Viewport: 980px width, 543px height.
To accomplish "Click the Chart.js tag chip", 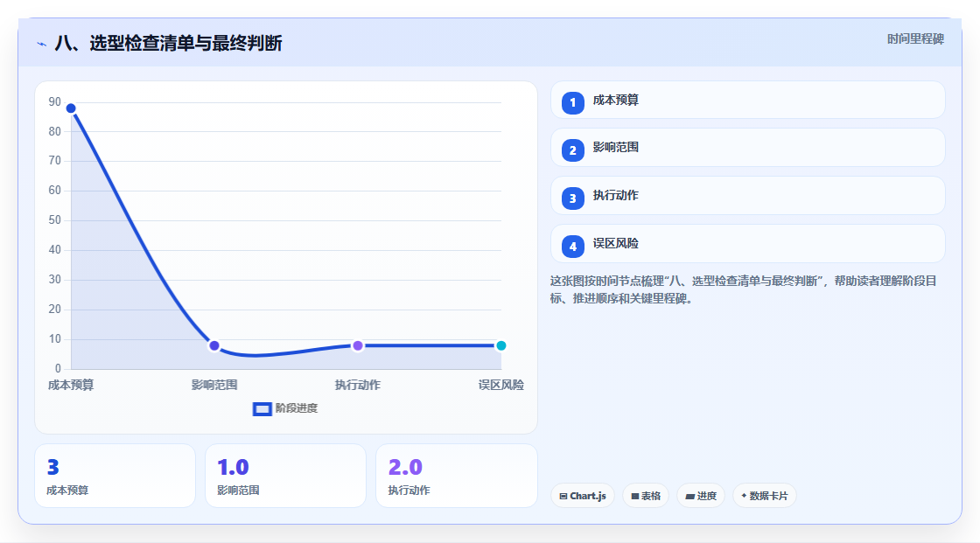I will click(x=583, y=496).
